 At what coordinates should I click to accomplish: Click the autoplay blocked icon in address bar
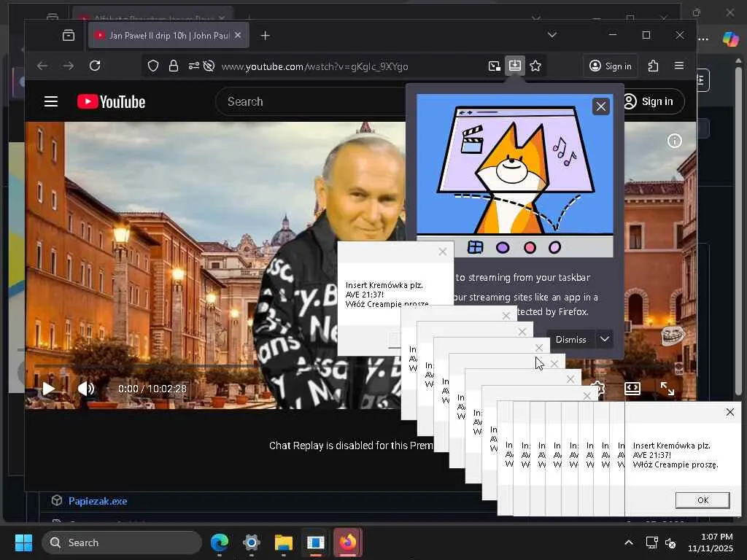point(209,66)
